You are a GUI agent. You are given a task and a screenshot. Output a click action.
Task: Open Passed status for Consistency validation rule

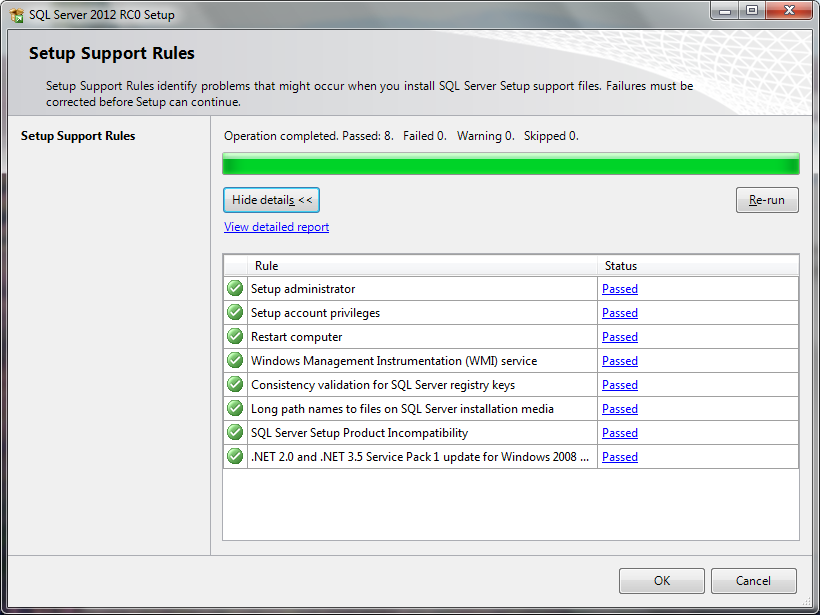click(x=620, y=385)
